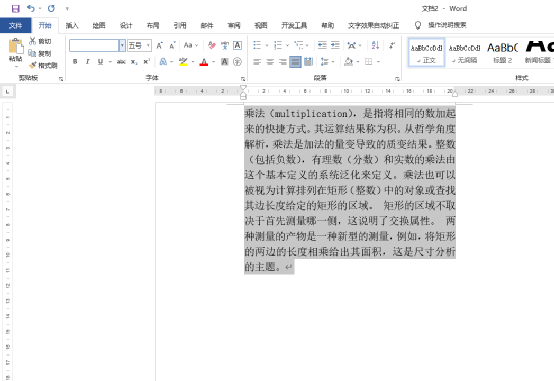
Task: Toggle justify alignment
Action: click(x=295, y=62)
